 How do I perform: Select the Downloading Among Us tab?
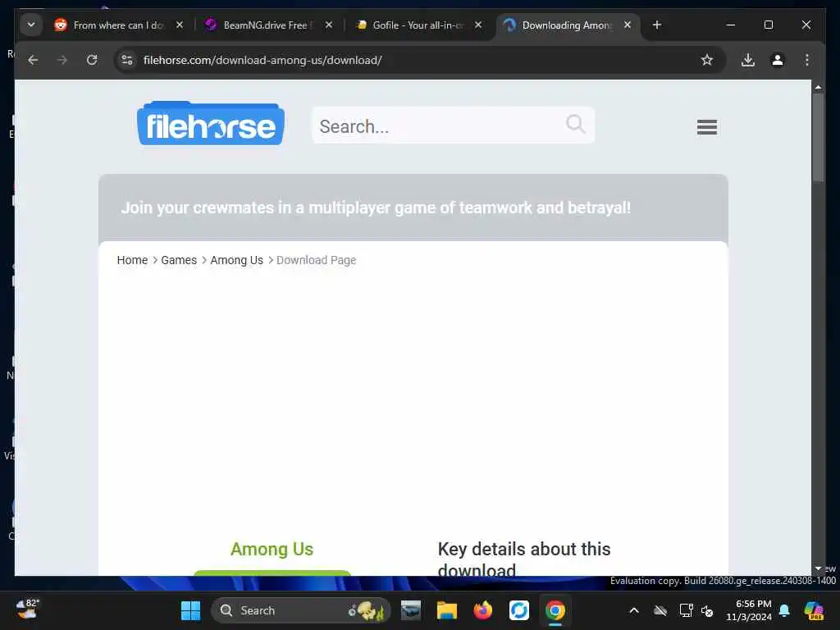[x=568, y=25]
